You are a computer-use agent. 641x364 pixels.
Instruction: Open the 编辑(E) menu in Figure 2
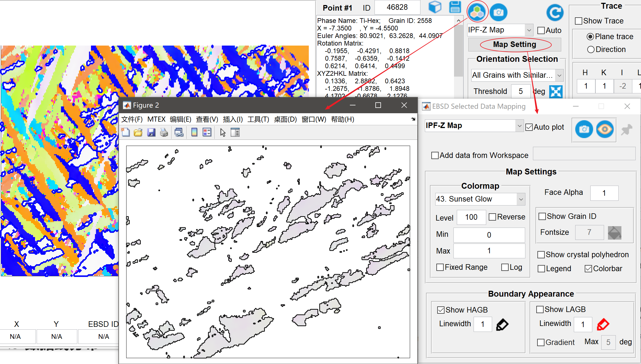[181, 119]
